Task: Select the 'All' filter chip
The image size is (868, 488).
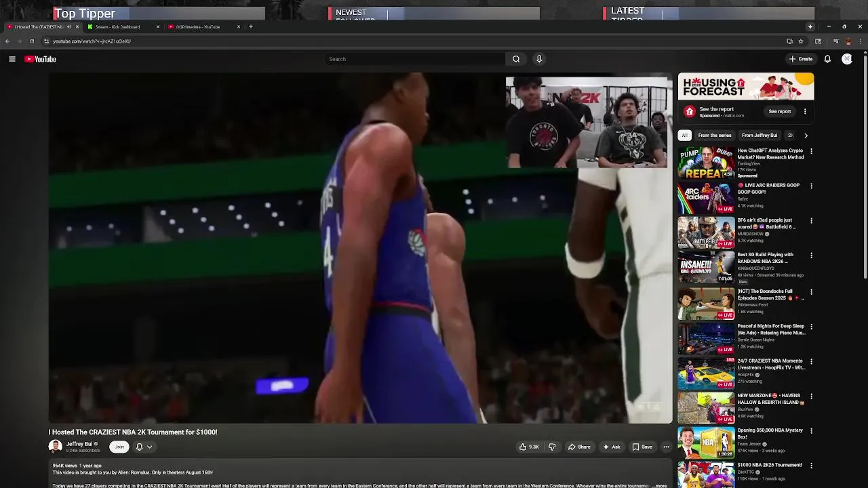Action: point(684,135)
